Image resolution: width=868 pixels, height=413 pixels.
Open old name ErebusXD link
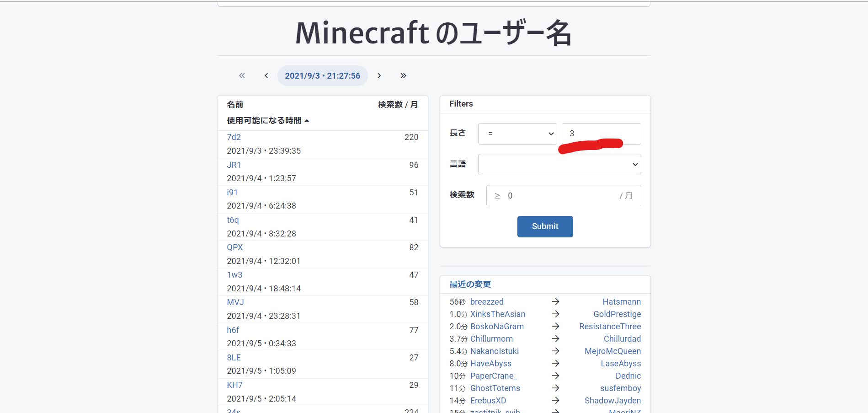click(488, 401)
